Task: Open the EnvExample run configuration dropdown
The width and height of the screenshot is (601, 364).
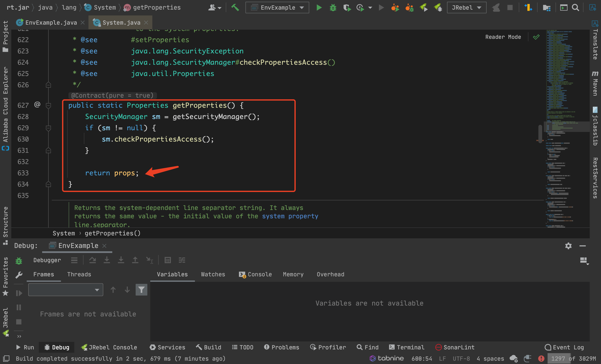Action: coord(277,8)
